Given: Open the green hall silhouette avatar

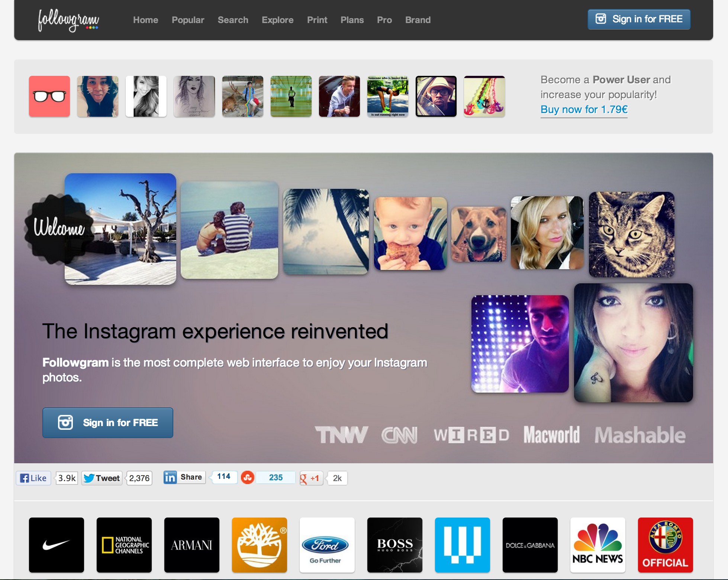Looking at the screenshot, I should pos(291,96).
